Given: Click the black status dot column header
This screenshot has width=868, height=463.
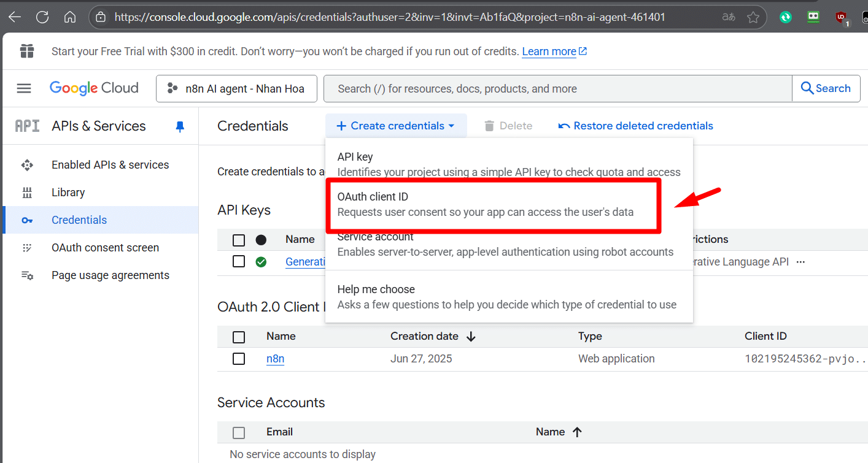Looking at the screenshot, I should point(261,240).
